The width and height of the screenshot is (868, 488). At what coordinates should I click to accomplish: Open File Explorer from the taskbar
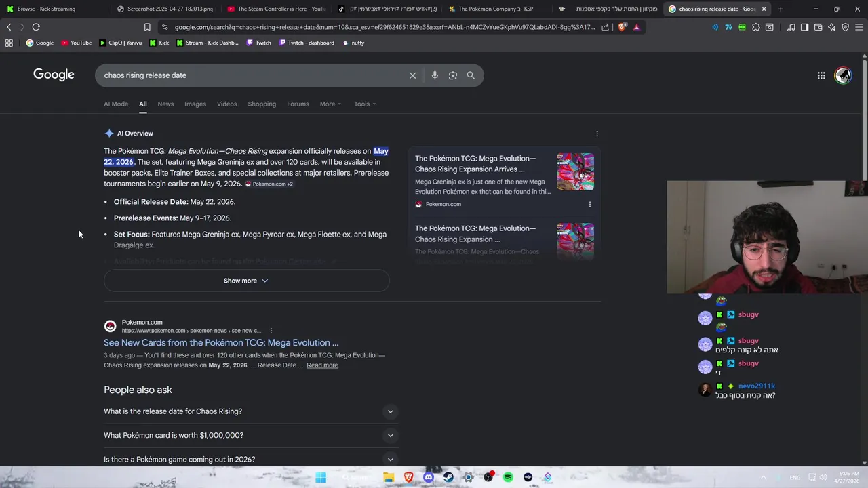[389, 477]
